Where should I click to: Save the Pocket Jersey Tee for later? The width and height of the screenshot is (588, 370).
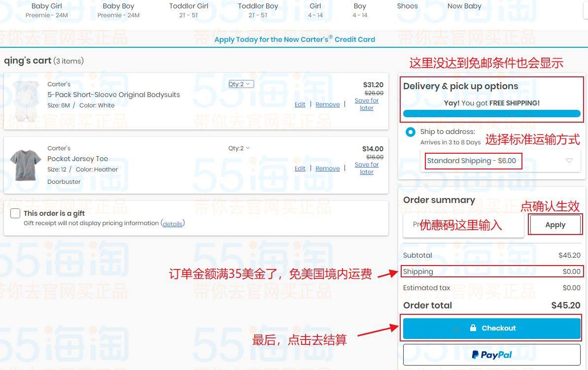coord(367,168)
